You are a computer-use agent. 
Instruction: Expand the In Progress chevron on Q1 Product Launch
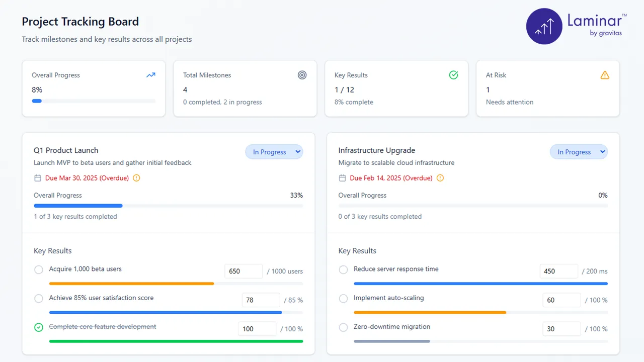click(x=297, y=151)
